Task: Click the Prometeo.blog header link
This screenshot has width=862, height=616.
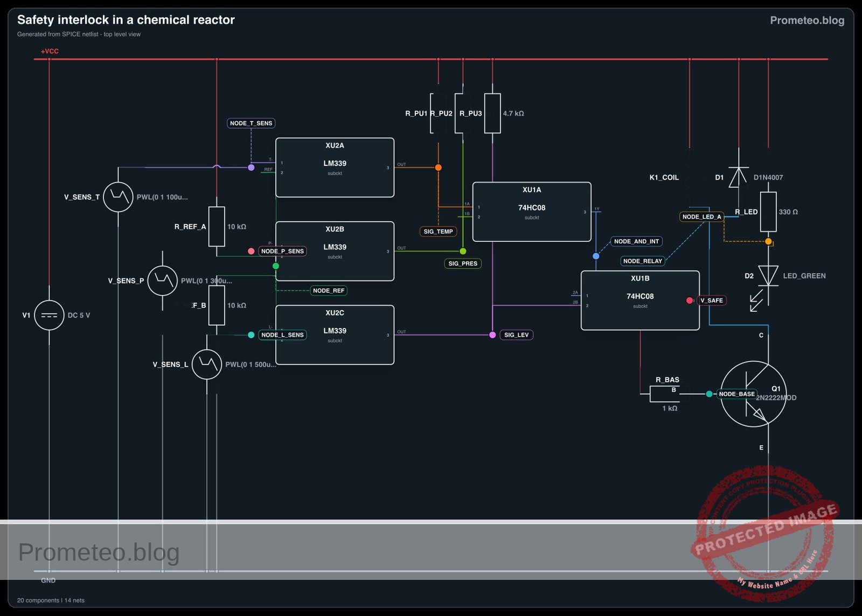Action: click(x=807, y=20)
